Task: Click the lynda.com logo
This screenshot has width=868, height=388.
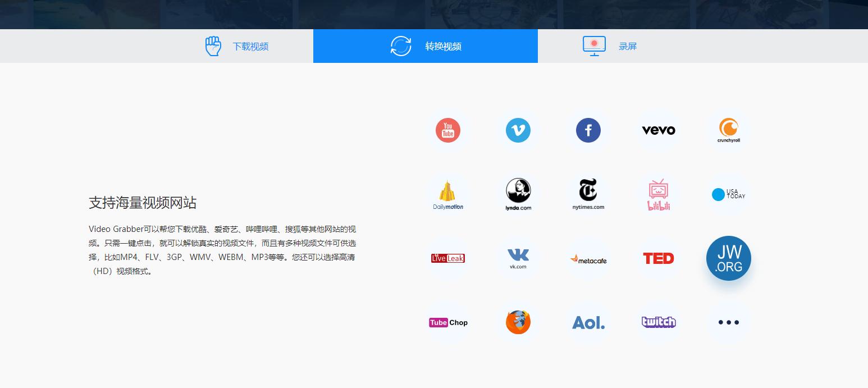Action: click(x=518, y=194)
